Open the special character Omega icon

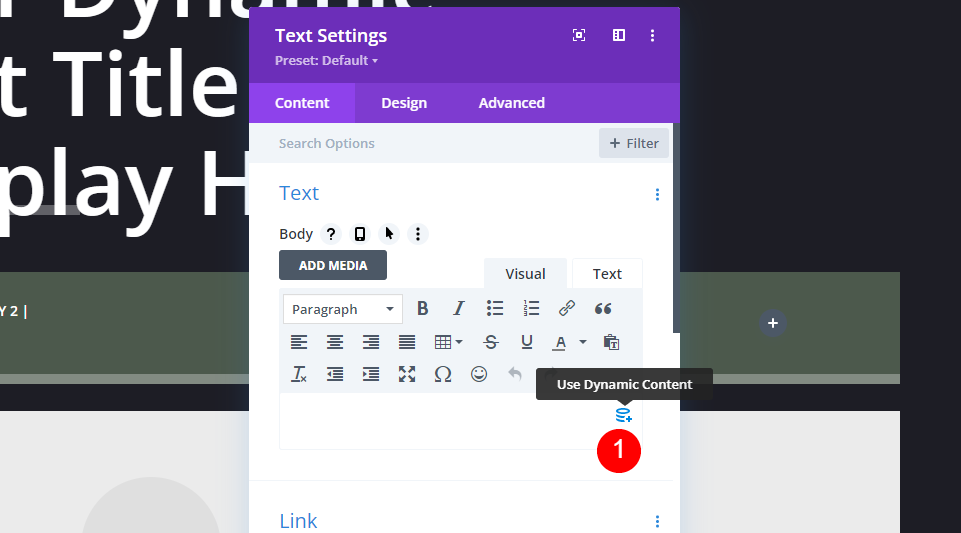[443, 374]
